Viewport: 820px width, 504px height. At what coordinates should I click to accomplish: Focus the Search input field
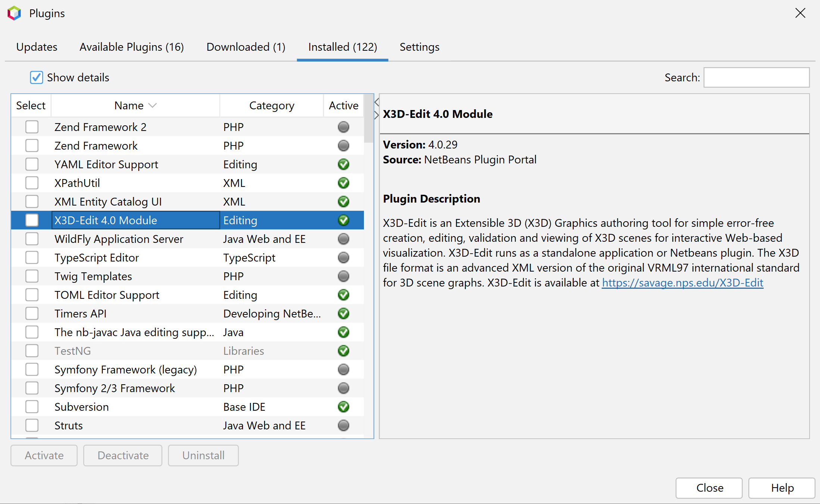(x=757, y=78)
